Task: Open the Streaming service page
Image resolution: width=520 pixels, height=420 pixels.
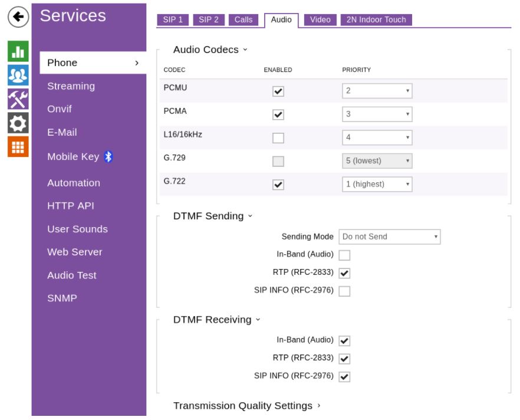Action: coord(71,86)
